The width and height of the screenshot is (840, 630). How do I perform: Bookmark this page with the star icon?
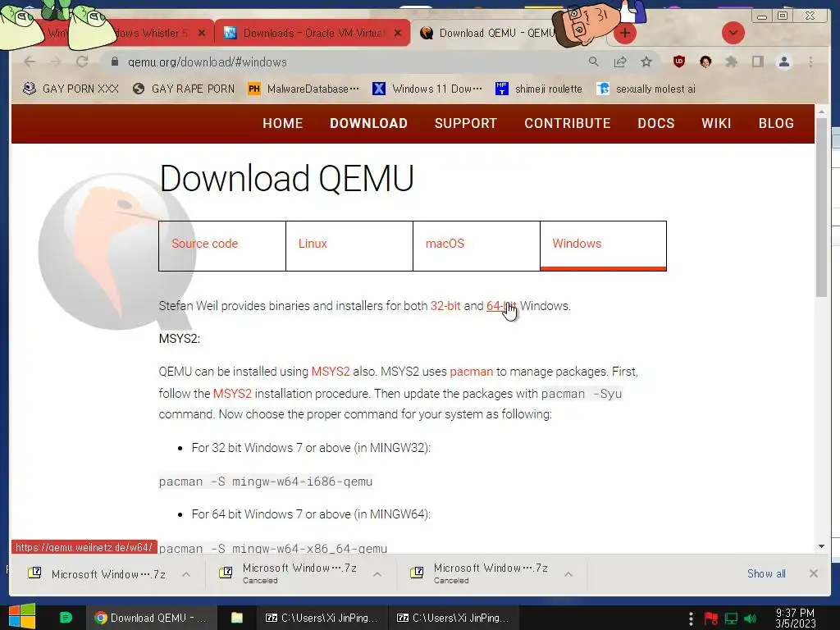point(646,62)
